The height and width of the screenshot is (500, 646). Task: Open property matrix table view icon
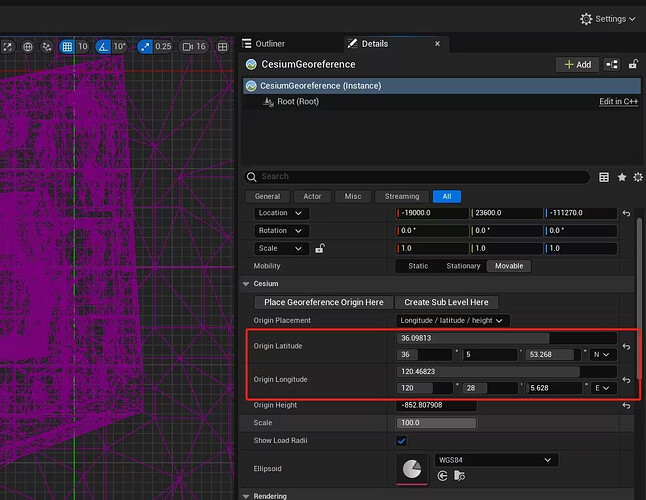604,177
